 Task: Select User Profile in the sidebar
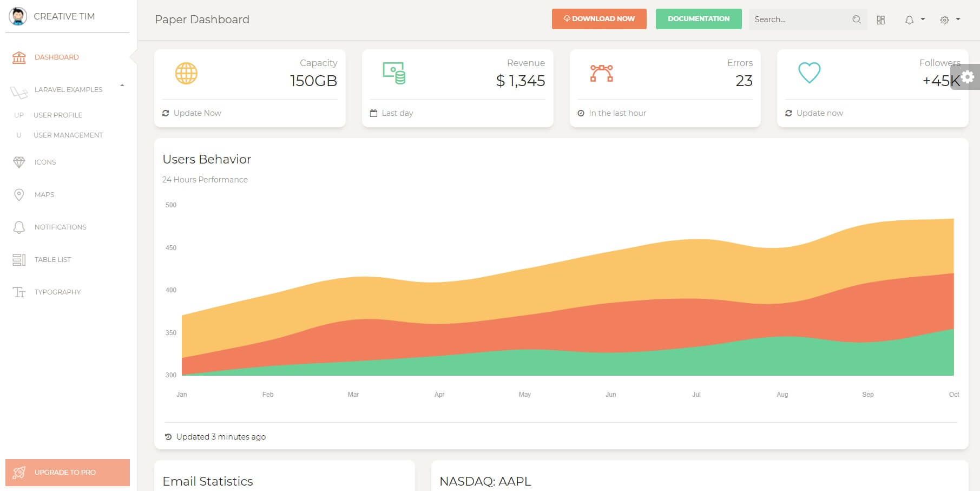(58, 115)
